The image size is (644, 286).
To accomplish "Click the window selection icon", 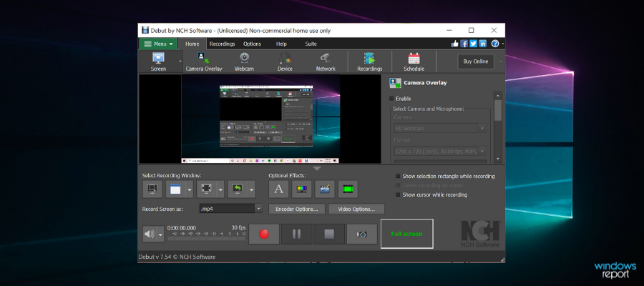I will [175, 189].
